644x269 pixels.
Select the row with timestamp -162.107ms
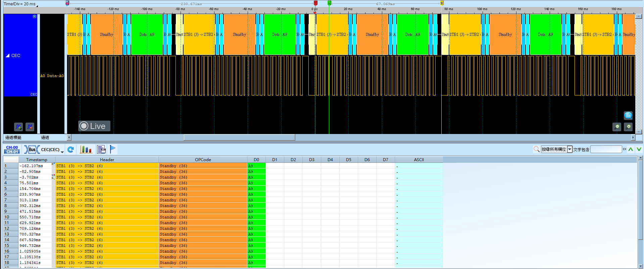coord(223,166)
